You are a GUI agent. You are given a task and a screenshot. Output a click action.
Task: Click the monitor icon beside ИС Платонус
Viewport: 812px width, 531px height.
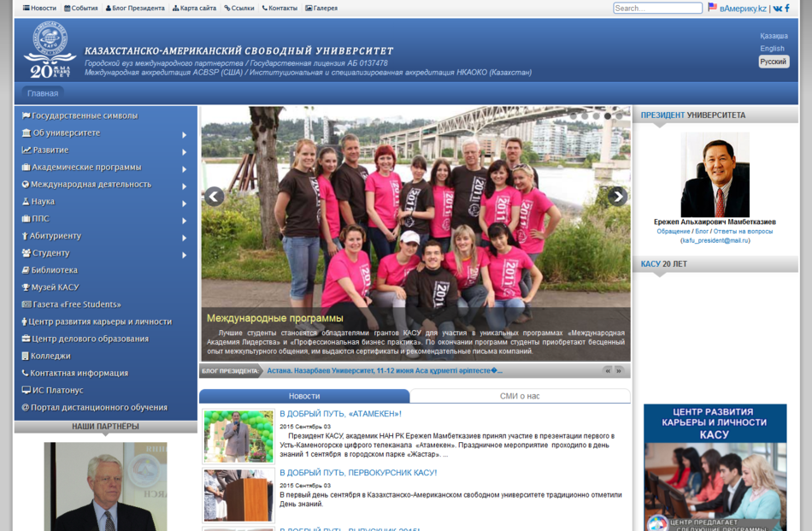(26, 390)
